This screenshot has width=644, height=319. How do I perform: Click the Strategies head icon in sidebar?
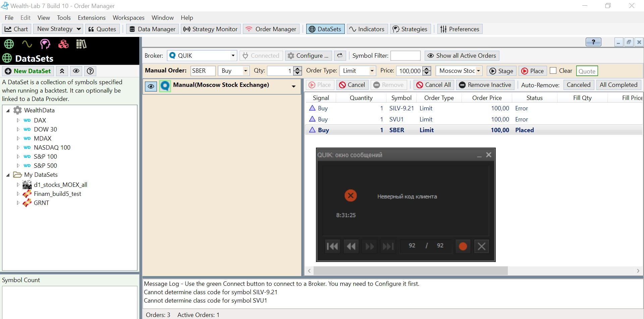[x=45, y=44]
